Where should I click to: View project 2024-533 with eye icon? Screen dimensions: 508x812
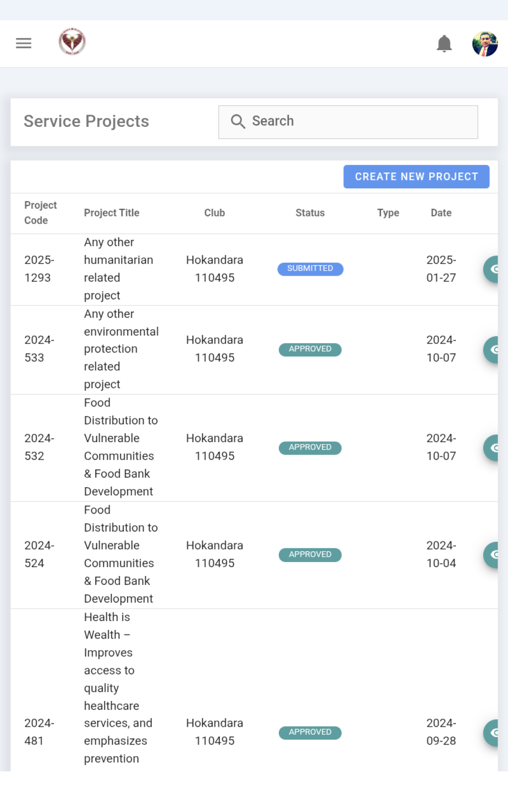pos(491,349)
